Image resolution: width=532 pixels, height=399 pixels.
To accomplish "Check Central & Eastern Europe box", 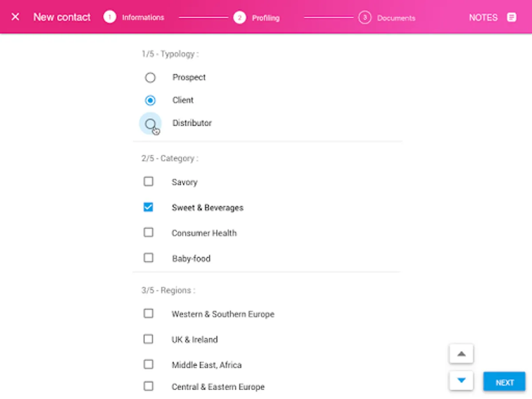I will click(x=149, y=386).
